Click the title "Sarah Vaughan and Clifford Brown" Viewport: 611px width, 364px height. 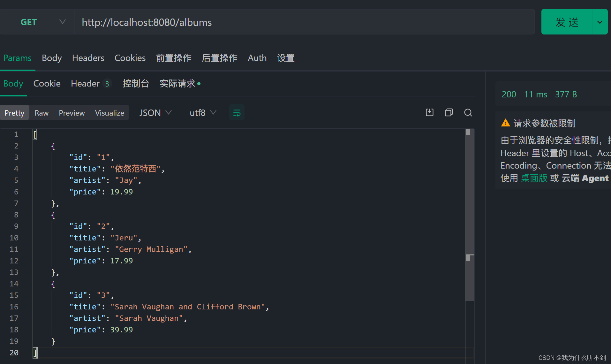188,307
